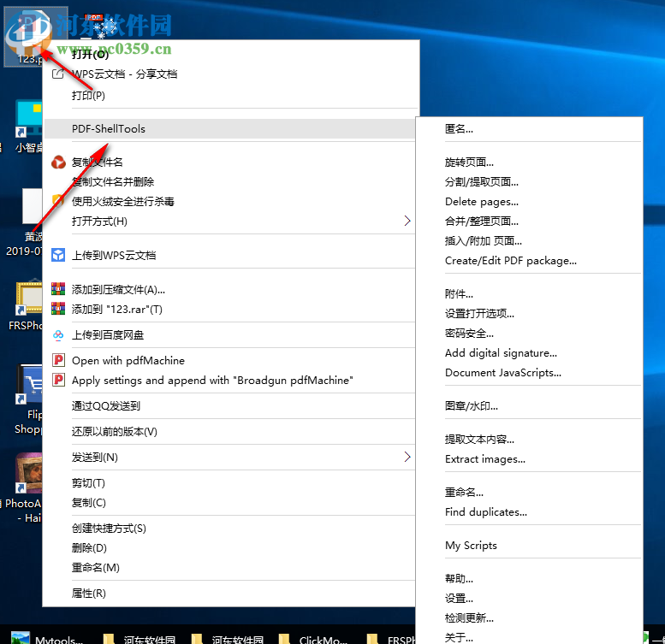
Task: Choose 帮助... in the submenu
Action: pyautogui.click(x=459, y=578)
